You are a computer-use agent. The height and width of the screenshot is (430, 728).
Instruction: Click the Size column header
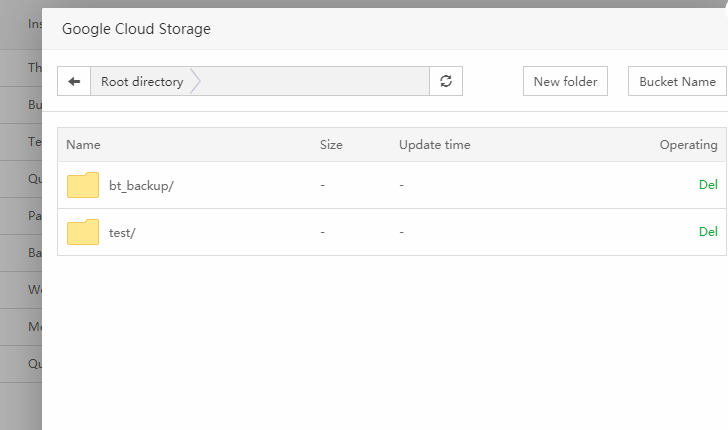331,145
